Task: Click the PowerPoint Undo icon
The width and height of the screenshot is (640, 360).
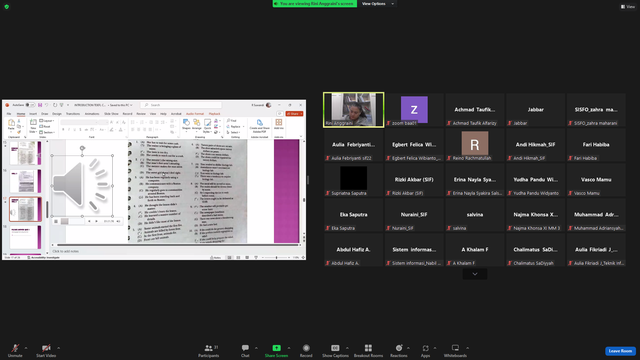Action: 47,105
